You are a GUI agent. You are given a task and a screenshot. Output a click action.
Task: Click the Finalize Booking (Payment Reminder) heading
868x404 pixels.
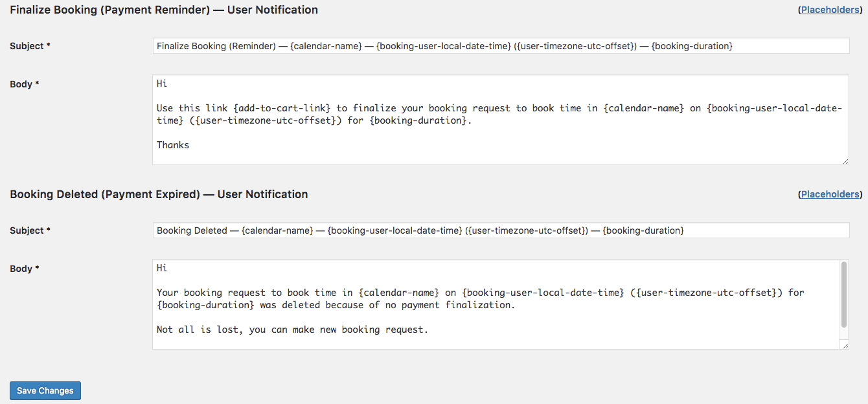click(x=164, y=10)
